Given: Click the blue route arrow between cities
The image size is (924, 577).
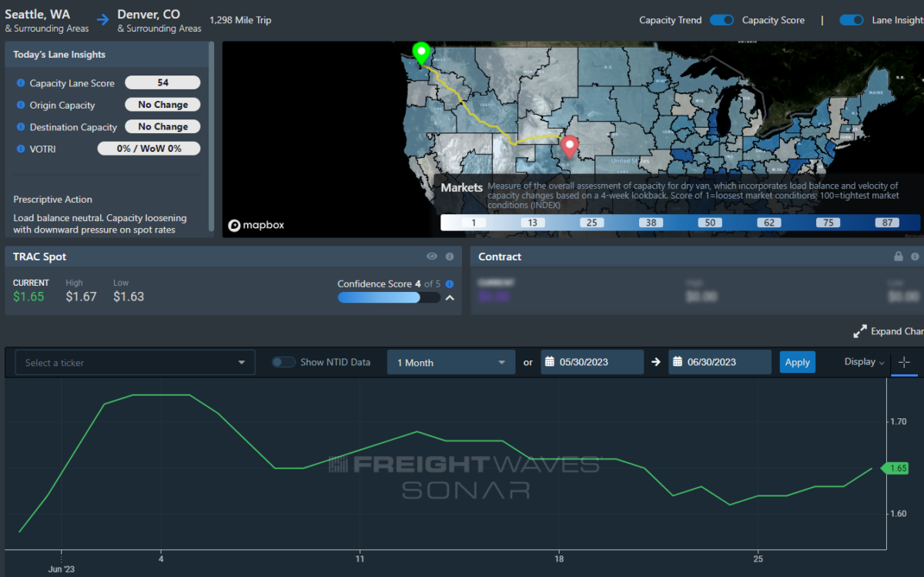Looking at the screenshot, I should click(x=103, y=21).
